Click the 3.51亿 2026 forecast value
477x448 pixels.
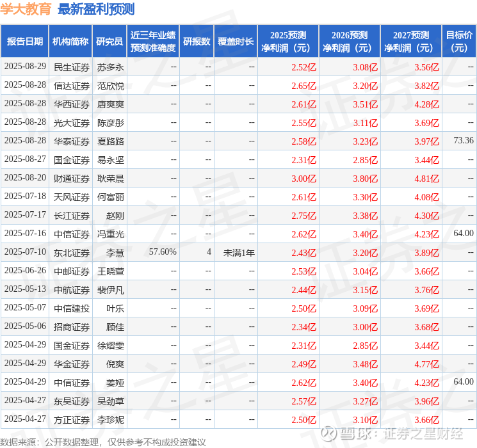(x=365, y=104)
